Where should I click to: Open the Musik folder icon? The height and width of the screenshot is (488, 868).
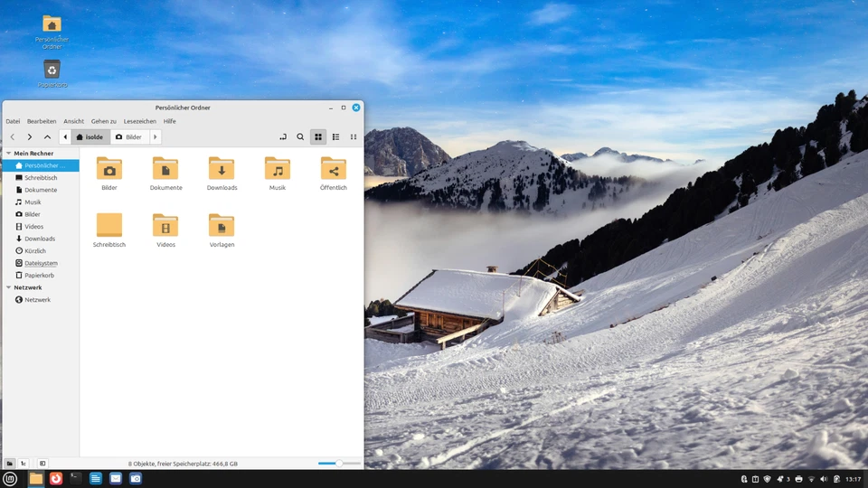click(278, 168)
